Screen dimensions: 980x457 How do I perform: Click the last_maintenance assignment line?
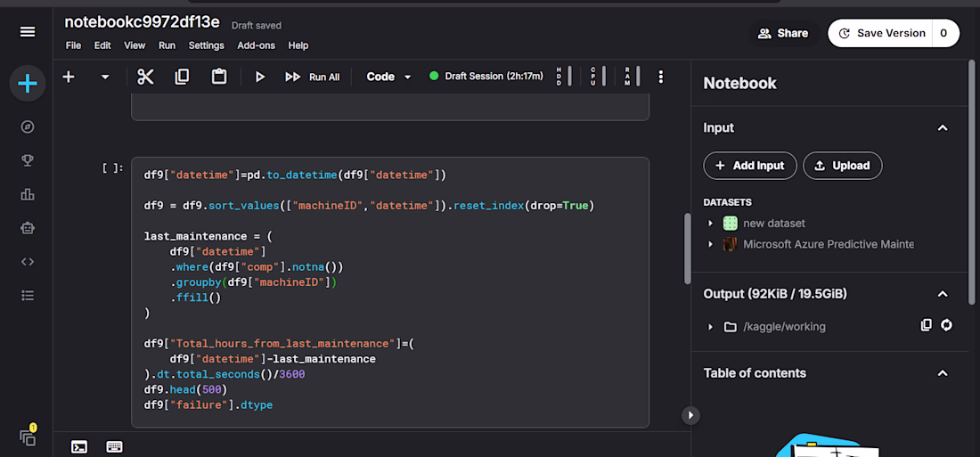point(208,236)
